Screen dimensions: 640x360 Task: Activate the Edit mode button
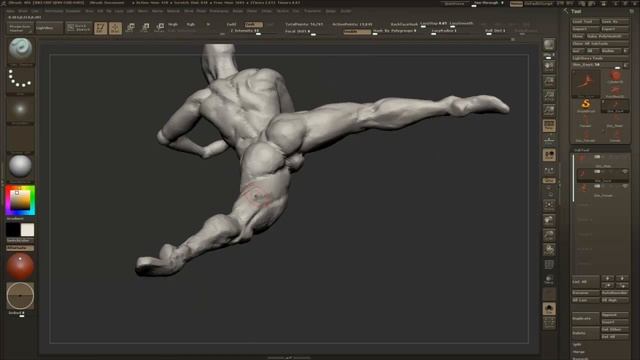click(100, 28)
